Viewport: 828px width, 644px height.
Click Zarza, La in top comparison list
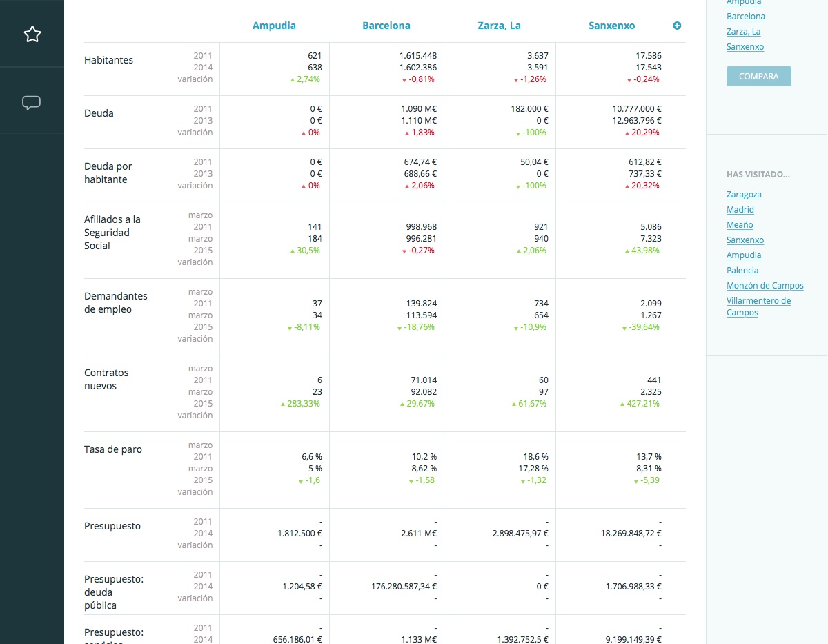[743, 32]
